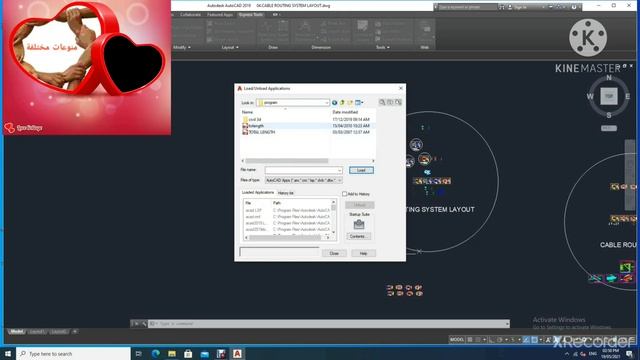Expand the File name dropdown arrow
This screenshot has height=360, width=640.
click(x=340, y=170)
